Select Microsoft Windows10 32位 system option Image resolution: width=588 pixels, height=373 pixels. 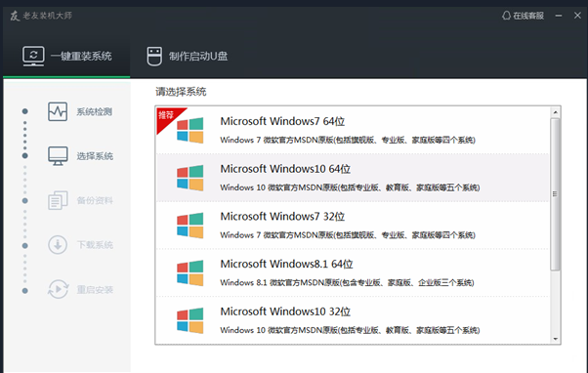353,319
